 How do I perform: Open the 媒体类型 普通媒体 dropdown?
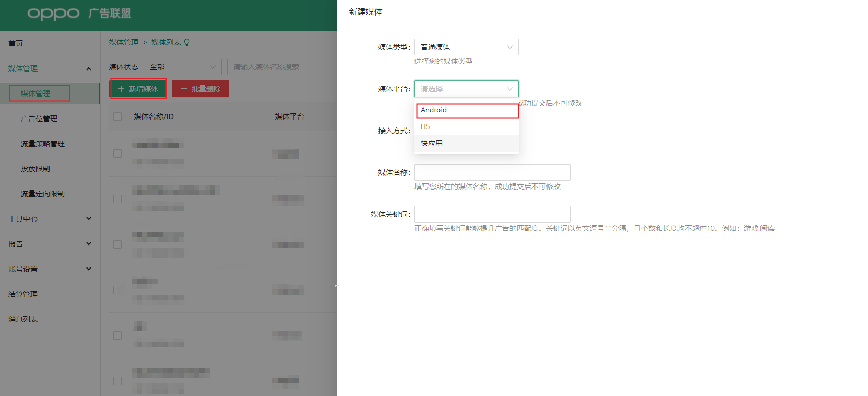point(467,47)
